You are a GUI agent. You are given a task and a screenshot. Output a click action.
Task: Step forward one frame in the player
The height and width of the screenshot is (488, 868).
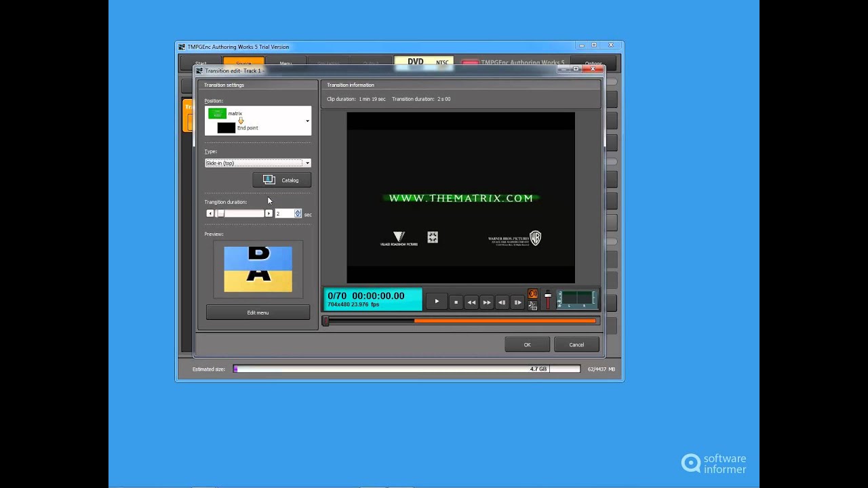click(517, 302)
